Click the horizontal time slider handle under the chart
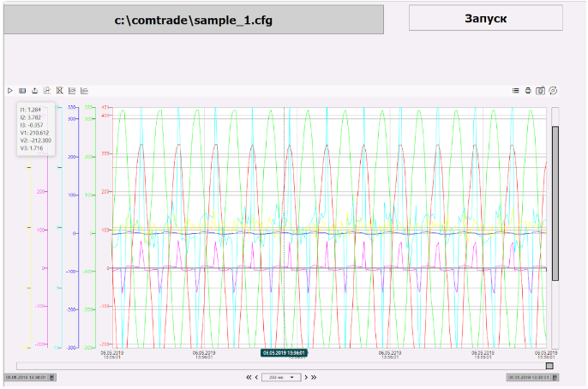Viewport: 588px width, 389px height. pyautogui.click(x=549, y=366)
